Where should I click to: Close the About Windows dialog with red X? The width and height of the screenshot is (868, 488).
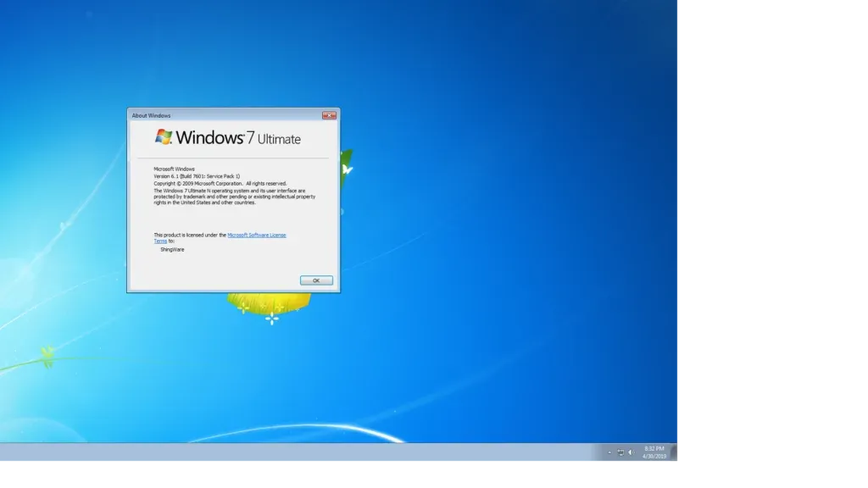point(330,115)
